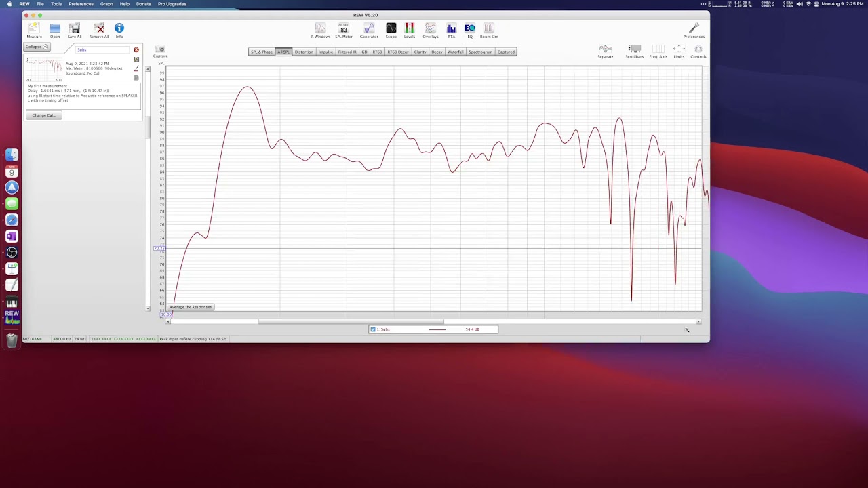868x488 pixels.
Task: Capture the graph image
Action: click(160, 49)
